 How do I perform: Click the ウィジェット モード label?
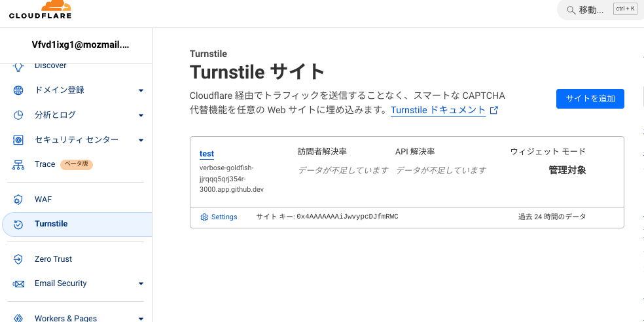point(548,152)
